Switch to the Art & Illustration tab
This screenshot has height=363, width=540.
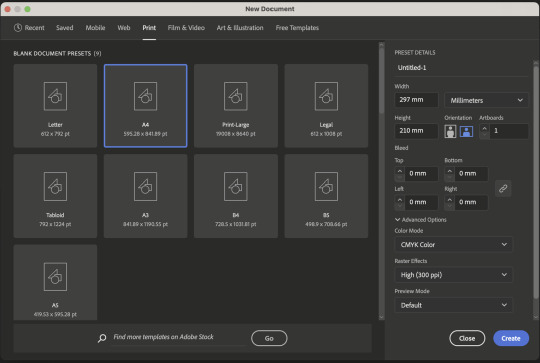click(x=240, y=28)
